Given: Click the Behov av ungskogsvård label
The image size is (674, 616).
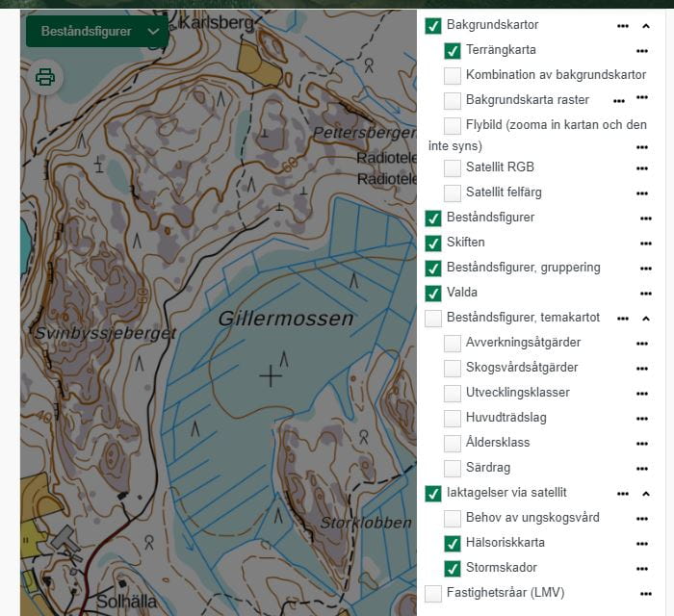Looking at the screenshot, I should [x=532, y=518].
